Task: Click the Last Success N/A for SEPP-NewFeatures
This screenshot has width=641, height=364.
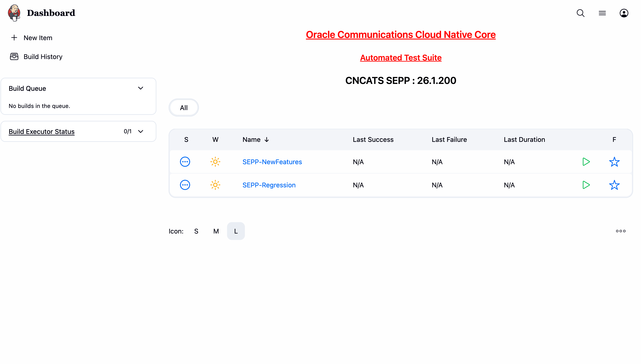Action: click(x=358, y=162)
